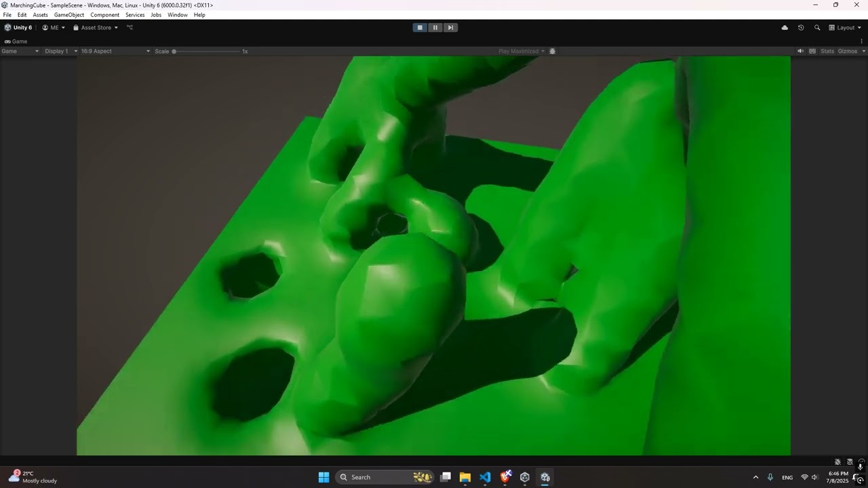Open the Undo History clock icon

point(801,28)
